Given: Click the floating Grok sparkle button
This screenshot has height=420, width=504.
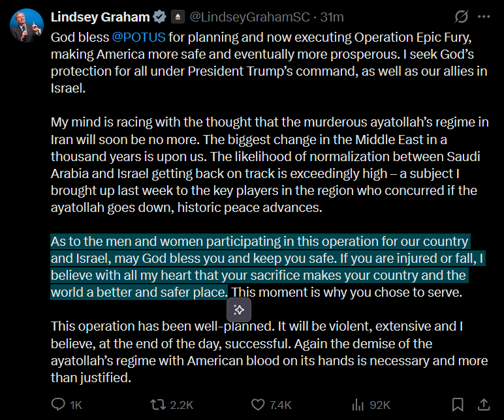Looking at the screenshot, I should 239,309.
